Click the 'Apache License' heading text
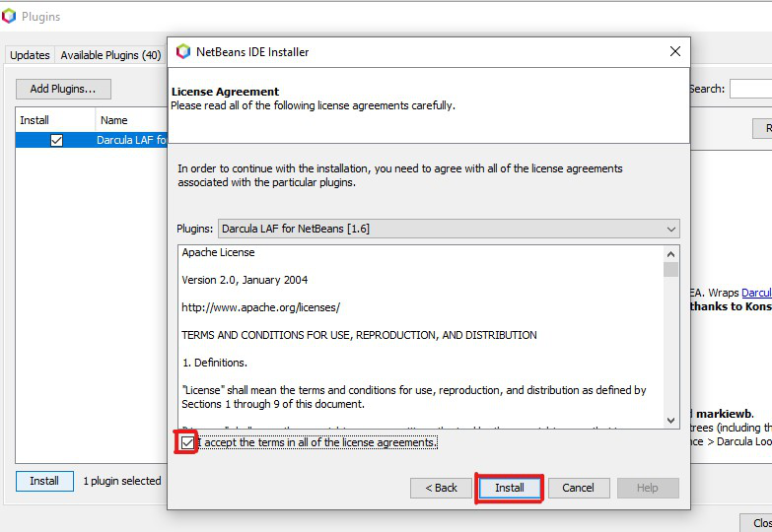The height and width of the screenshot is (532, 772). (x=218, y=252)
